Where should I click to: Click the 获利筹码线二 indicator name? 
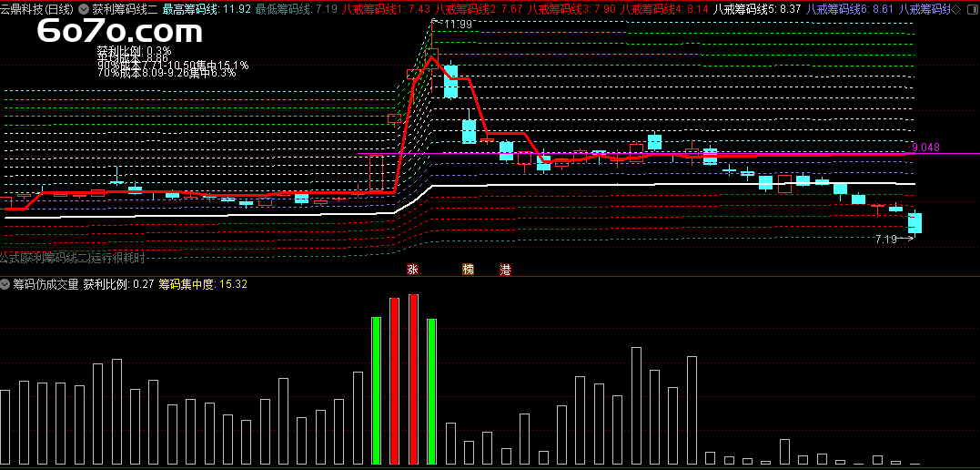coord(125,9)
